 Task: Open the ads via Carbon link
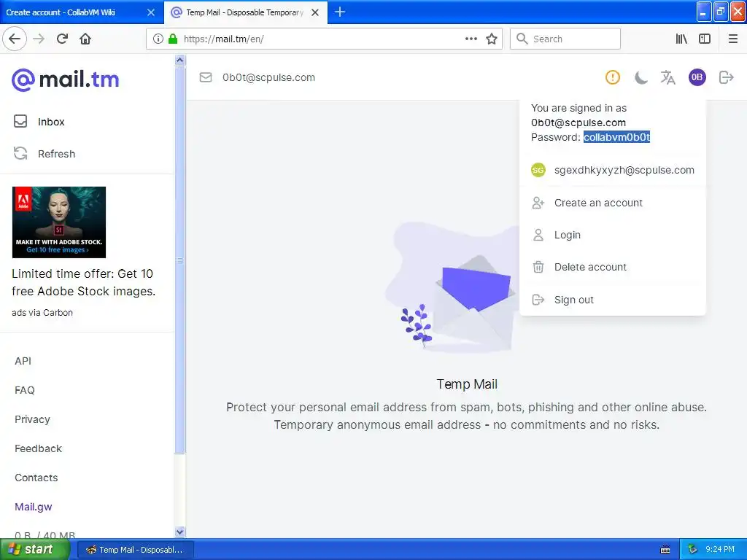(x=42, y=312)
